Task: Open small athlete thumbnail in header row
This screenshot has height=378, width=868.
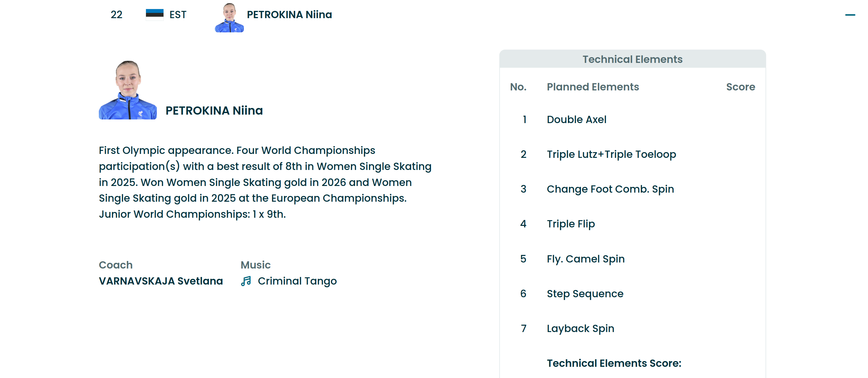Action: [x=229, y=18]
